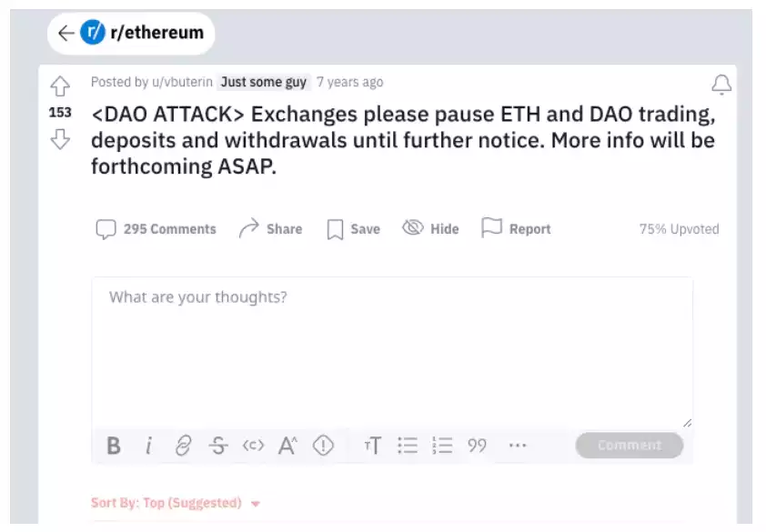
Task: Insert a bulleted list
Action: [x=408, y=446]
